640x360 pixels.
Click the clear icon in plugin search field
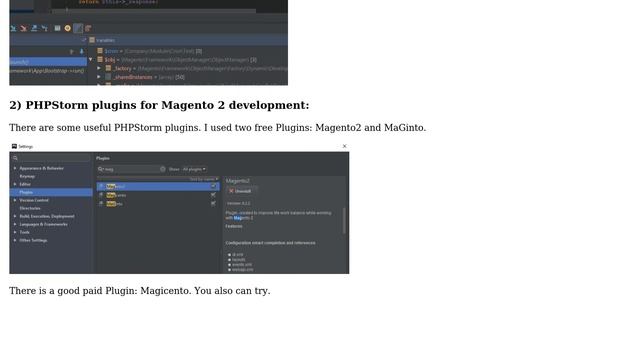click(x=163, y=169)
